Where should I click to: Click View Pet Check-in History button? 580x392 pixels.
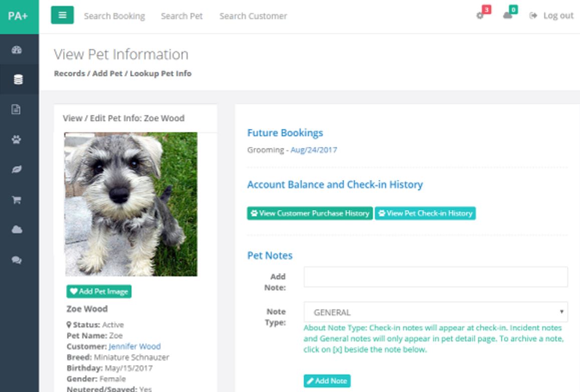(425, 213)
